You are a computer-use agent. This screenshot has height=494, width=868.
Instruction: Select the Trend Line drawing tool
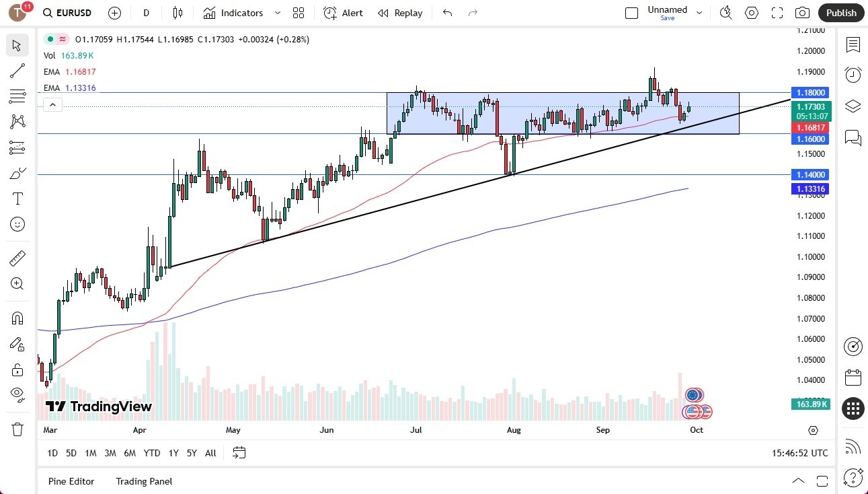tap(17, 71)
